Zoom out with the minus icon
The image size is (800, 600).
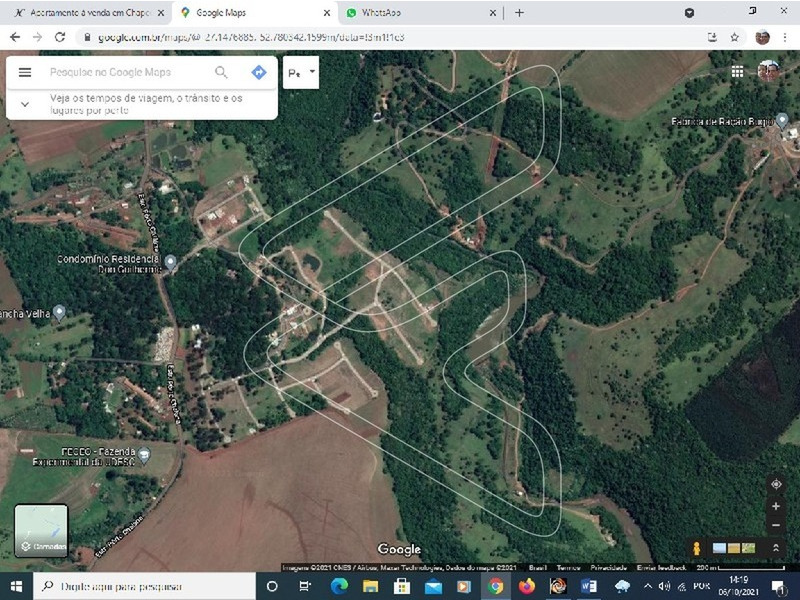(x=776, y=526)
